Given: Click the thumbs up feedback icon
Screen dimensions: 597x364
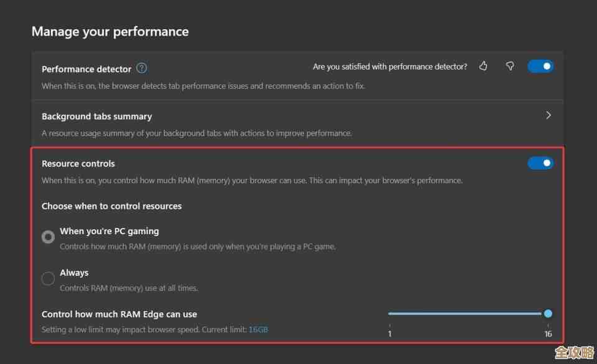Looking at the screenshot, I should [x=483, y=66].
